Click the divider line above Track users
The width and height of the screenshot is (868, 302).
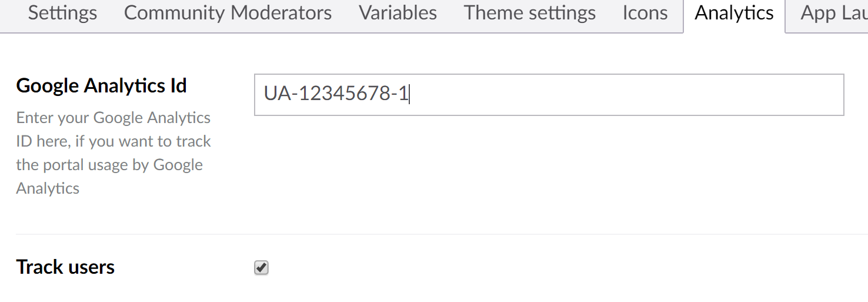(441, 234)
